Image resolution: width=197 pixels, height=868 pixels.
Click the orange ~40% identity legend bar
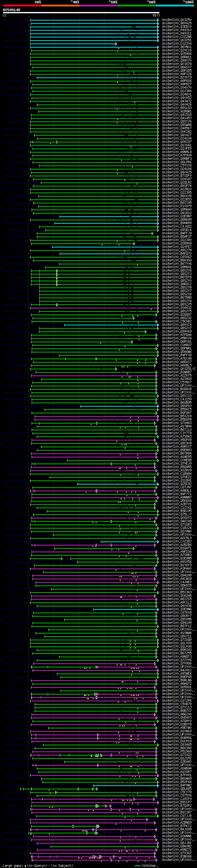point(60,6)
